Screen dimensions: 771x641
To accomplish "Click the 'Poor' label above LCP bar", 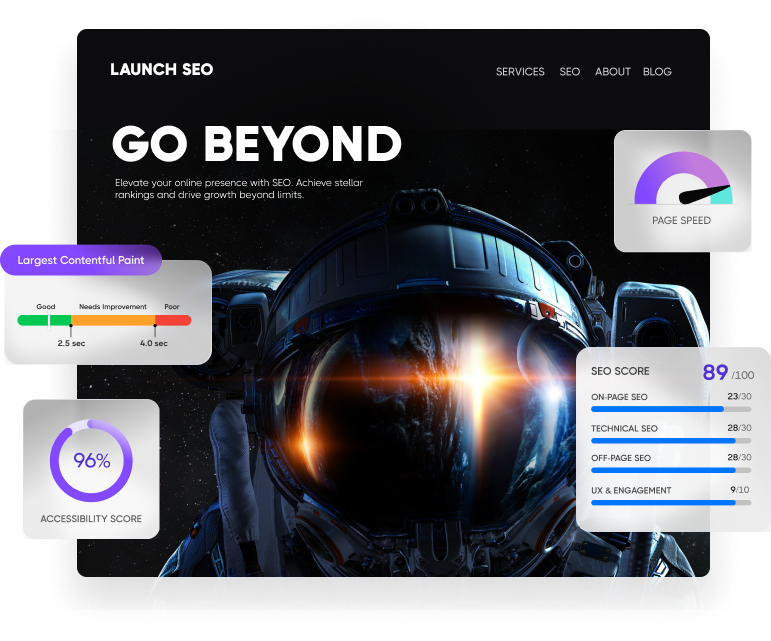I will click(172, 306).
